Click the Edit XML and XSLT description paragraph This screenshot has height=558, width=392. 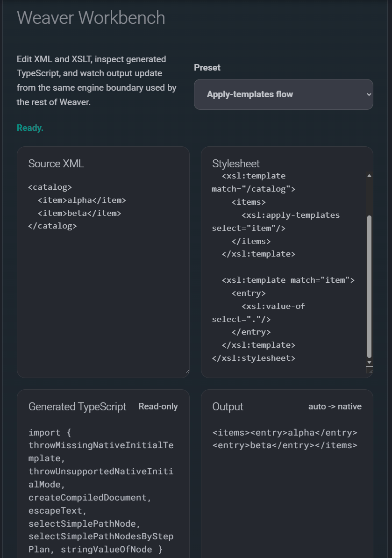[x=96, y=80]
